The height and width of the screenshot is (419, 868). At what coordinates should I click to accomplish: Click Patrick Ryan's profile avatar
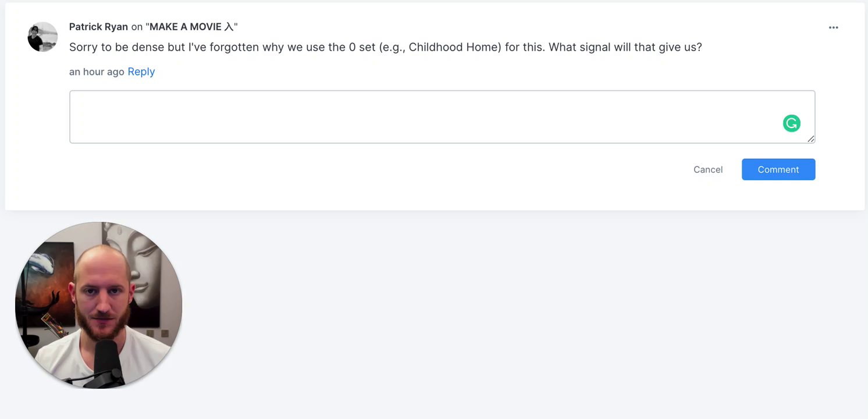coord(42,37)
